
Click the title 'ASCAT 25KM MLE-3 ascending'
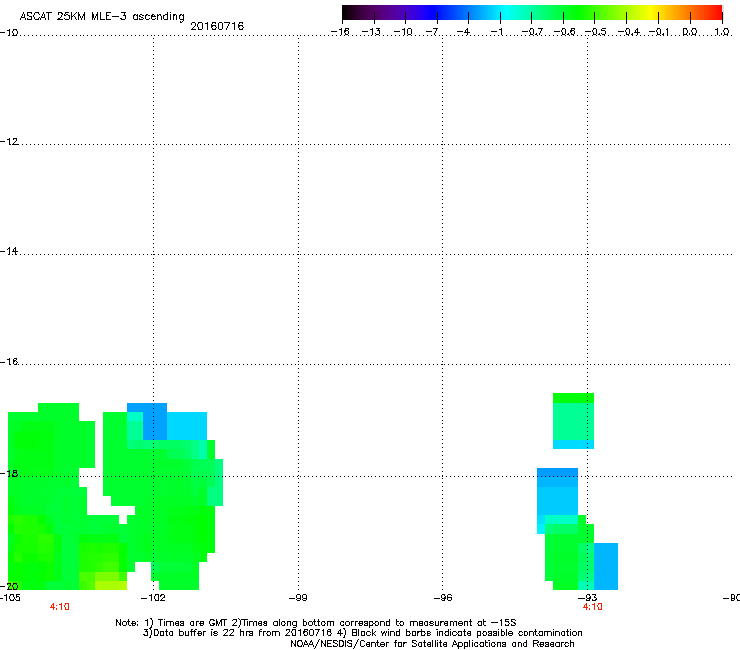[102, 16]
